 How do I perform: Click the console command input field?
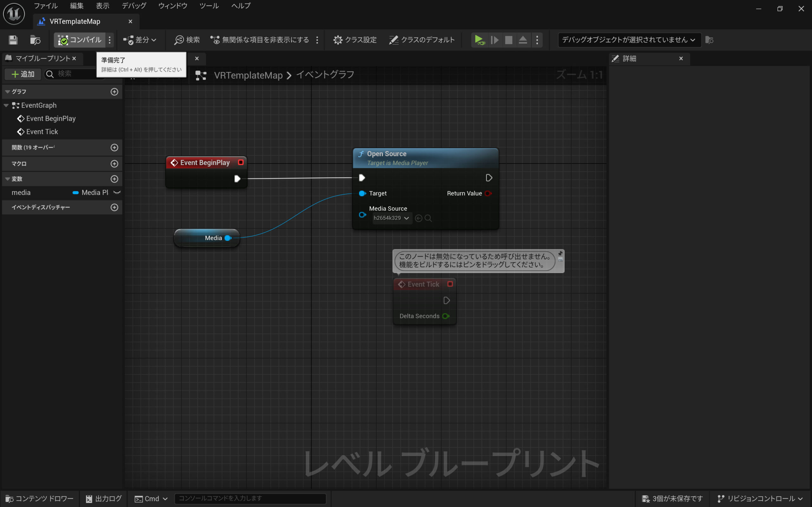(250, 499)
